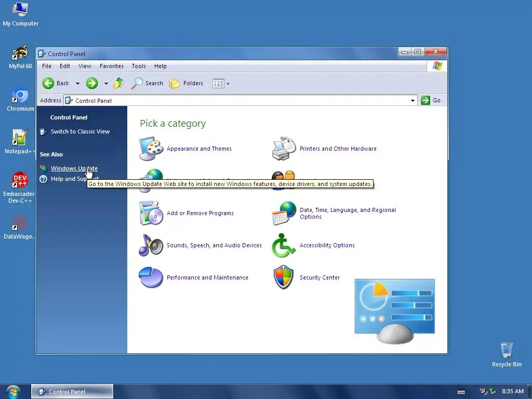Click the green Go arrow button
The width and height of the screenshot is (532, 399).
point(425,100)
